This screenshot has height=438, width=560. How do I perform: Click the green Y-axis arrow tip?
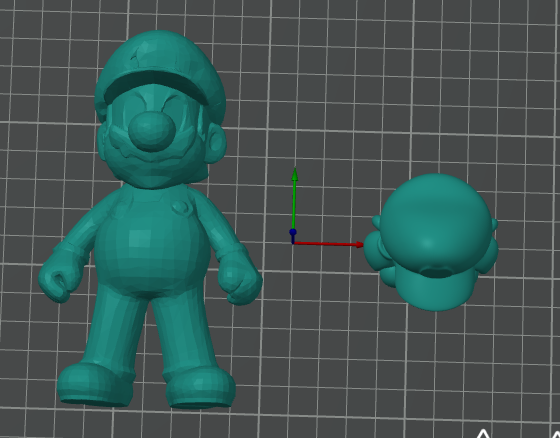click(295, 174)
